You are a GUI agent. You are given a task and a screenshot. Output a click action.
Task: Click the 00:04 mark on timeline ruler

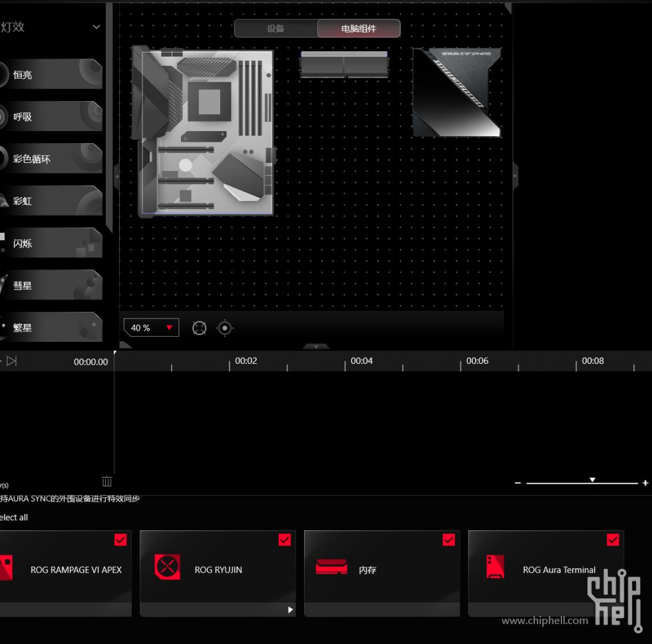361,361
